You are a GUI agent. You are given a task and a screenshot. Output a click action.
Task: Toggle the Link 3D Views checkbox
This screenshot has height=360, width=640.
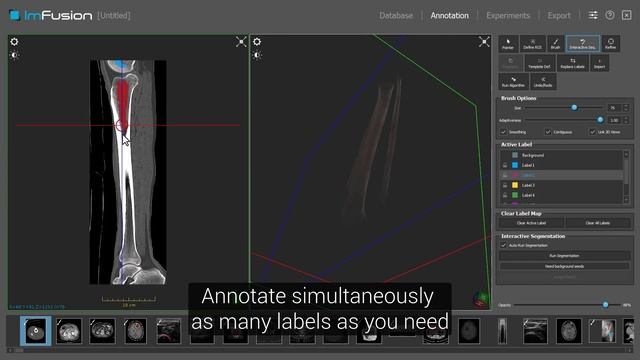(592, 132)
